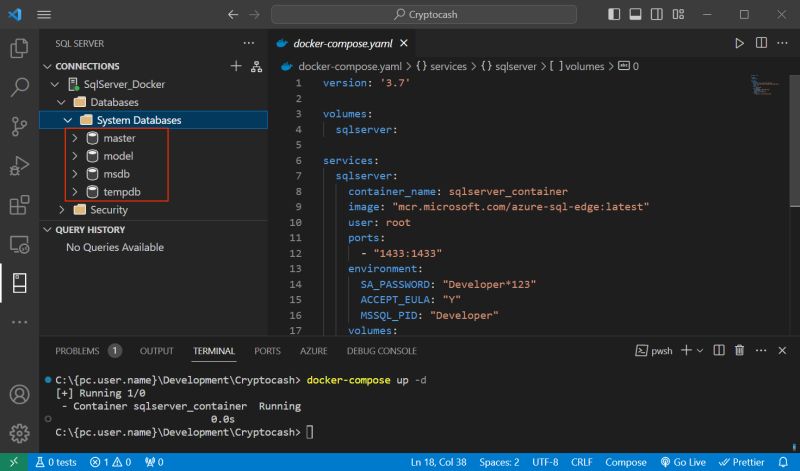The image size is (800, 471).
Task: Toggle the bottom panel visibility
Action: coord(635,14)
